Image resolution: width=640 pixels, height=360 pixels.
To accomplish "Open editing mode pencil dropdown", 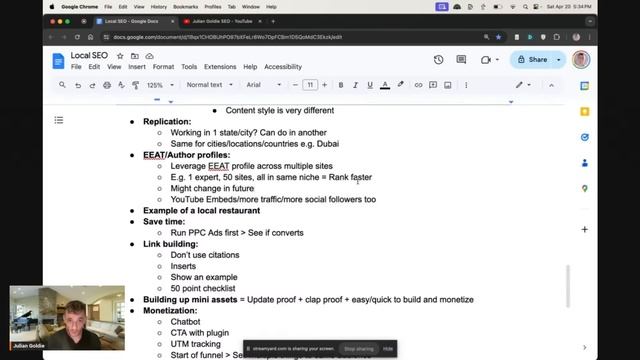I will 523,85.
